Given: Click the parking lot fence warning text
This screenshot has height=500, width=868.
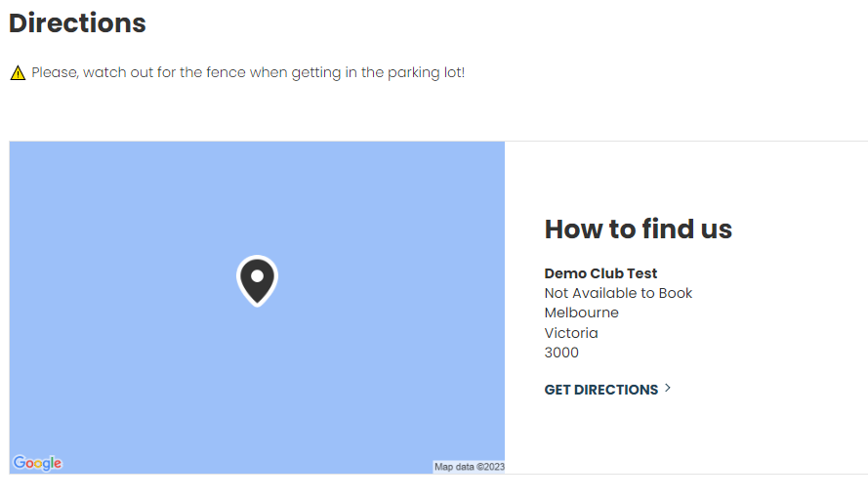Looking at the screenshot, I should 248,72.
